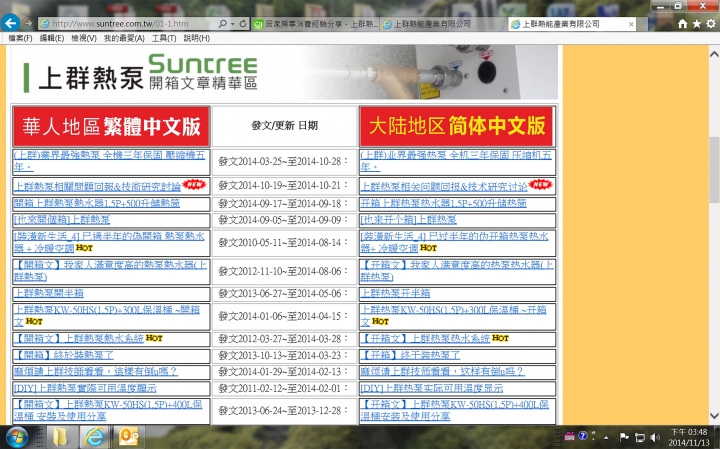720x449 pixels.
Task: Open the Tools gear icon
Action: coord(711,23)
